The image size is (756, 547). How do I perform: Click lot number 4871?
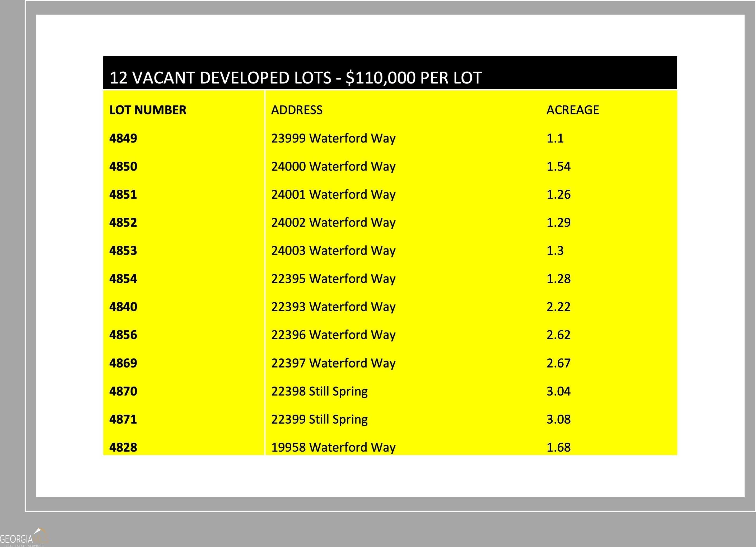tap(123, 419)
